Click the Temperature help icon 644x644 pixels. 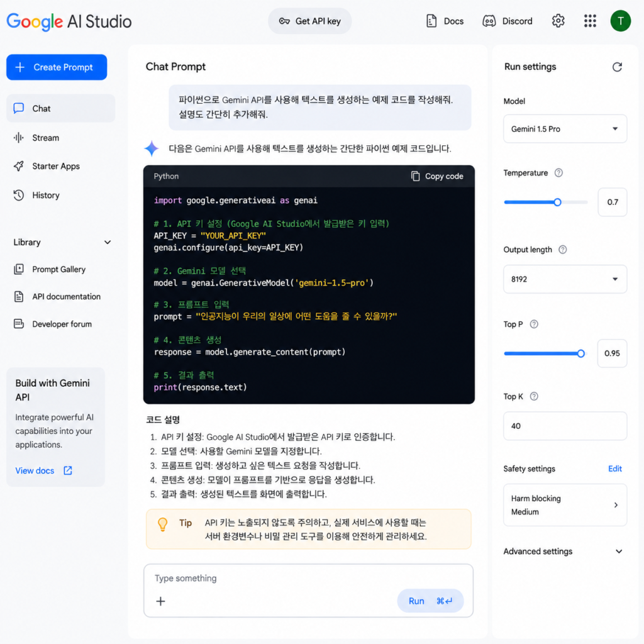[x=558, y=172]
